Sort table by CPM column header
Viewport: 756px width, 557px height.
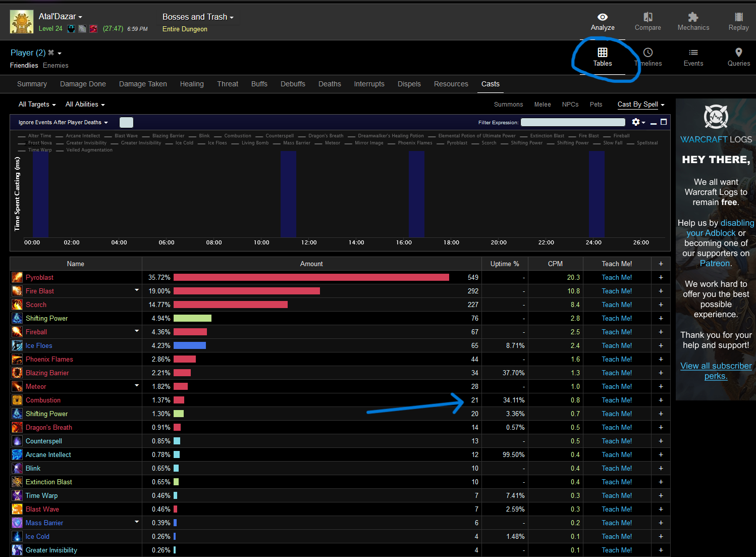point(555,264)
